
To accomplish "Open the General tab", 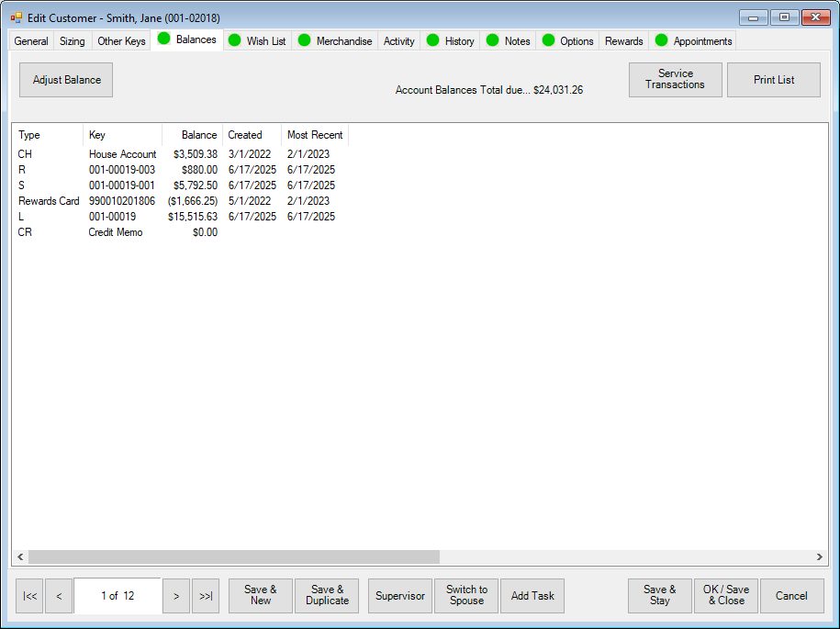I will (31, 41).
